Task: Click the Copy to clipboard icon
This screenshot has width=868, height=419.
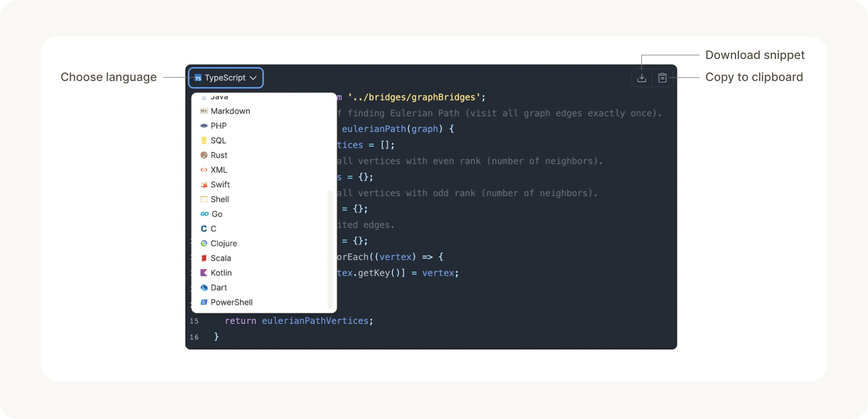Action: pos(662,77)
